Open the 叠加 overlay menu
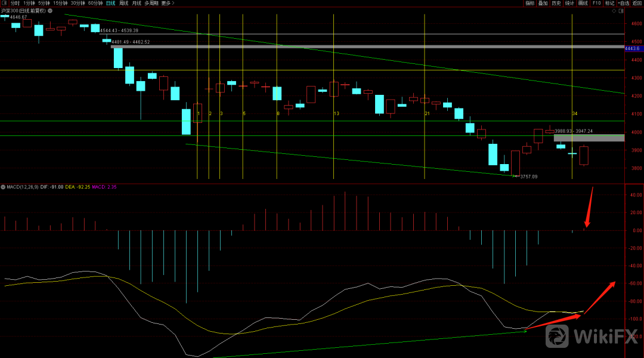This screenshot has height=358, width=644. click(543, 3)
